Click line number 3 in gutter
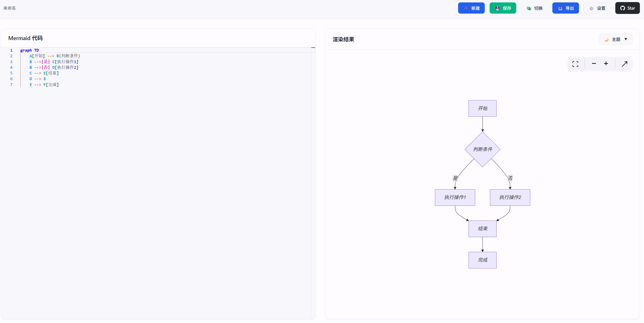The width and height of the screenshot is (644, 323). (11, 62)
